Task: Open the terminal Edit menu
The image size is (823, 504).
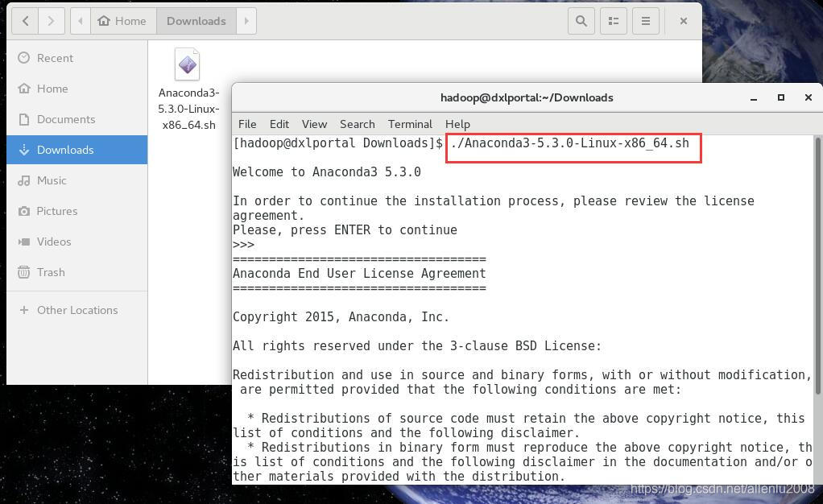Action: point(279,125)
